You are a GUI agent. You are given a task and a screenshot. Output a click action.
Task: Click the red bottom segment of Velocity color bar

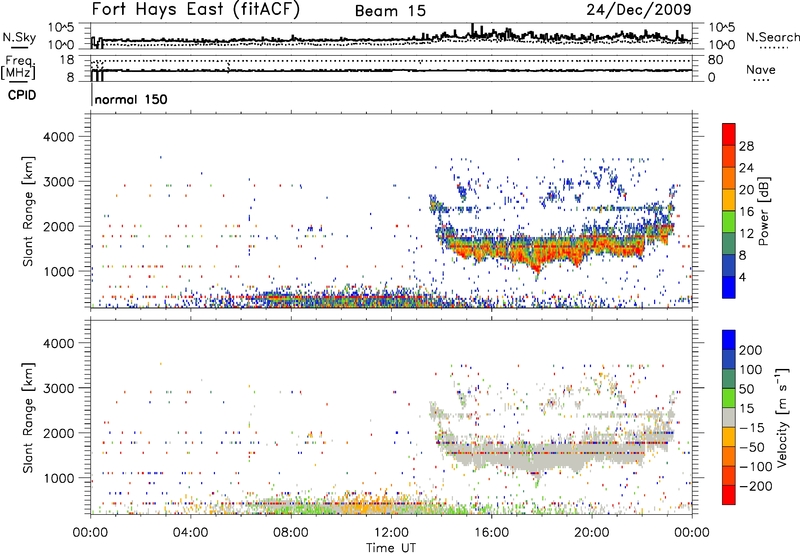click(x=729, y=495)
